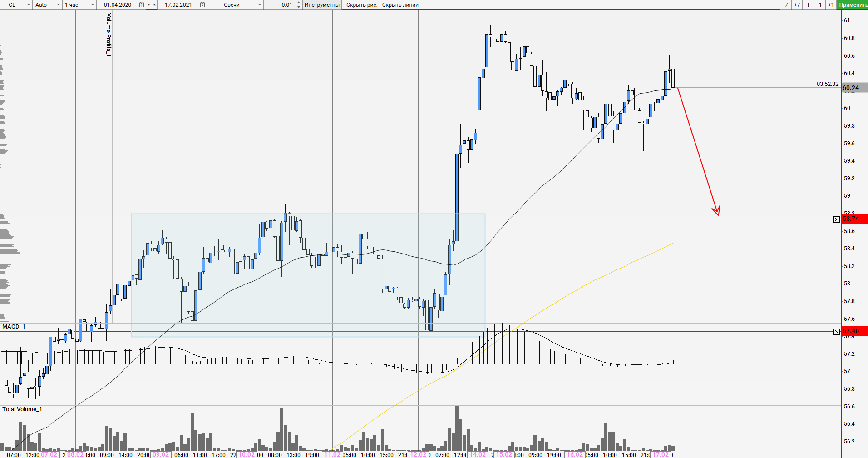
Task: Click the +1 day shift button
Action: click(830, 5)
